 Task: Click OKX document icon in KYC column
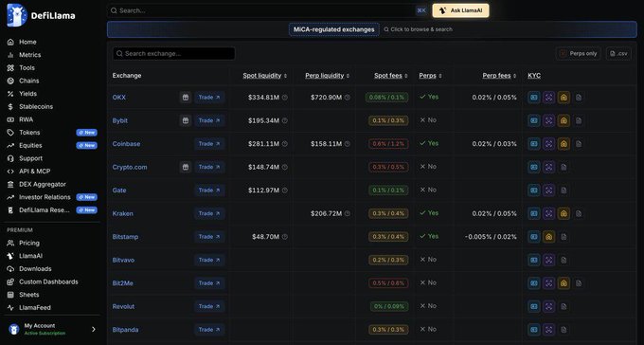[x=579, y=98]
